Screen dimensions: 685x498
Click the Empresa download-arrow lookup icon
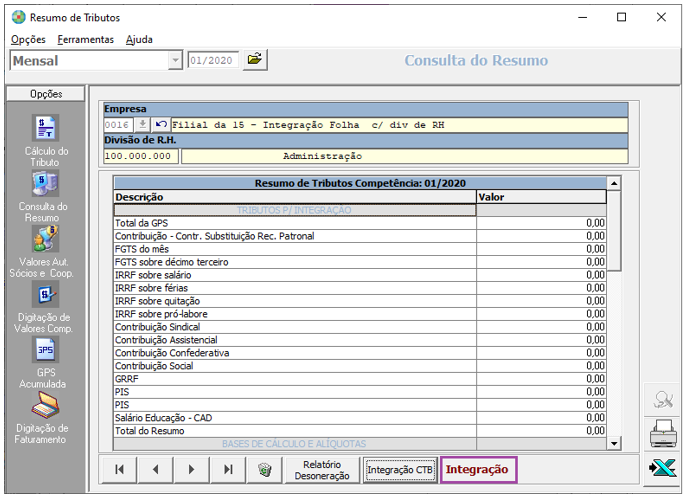pyautogui.click(x=142, y=125)
